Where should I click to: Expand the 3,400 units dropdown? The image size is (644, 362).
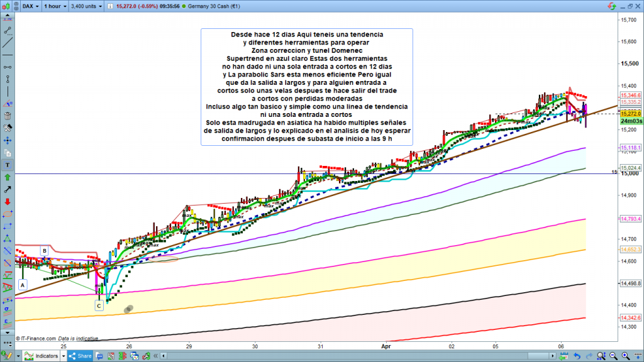(x=87, y=6)
